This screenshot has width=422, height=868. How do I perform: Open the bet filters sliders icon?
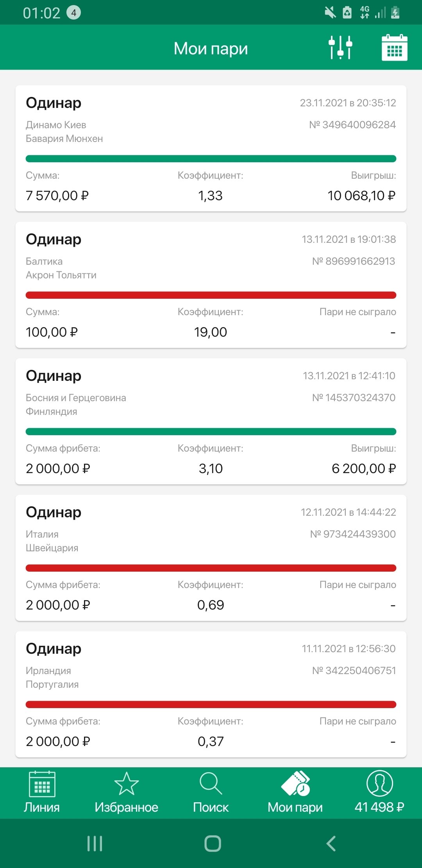pos(340,48)
